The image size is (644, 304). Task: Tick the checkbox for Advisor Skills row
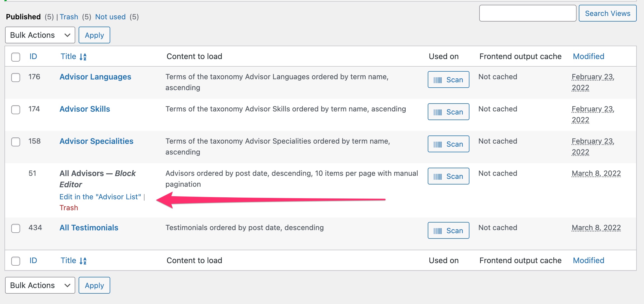(16, 109)
